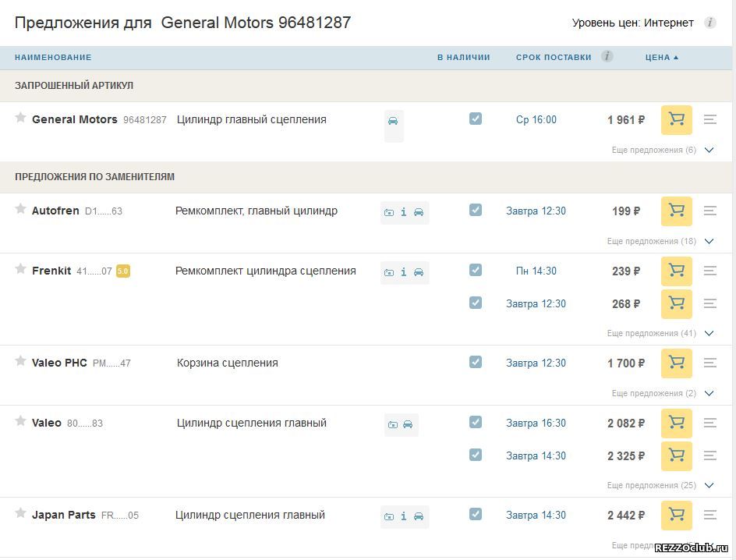Open the lines menu for the 268 ₽ offer
The image size is (736, 560).
(x=710, y=303)
